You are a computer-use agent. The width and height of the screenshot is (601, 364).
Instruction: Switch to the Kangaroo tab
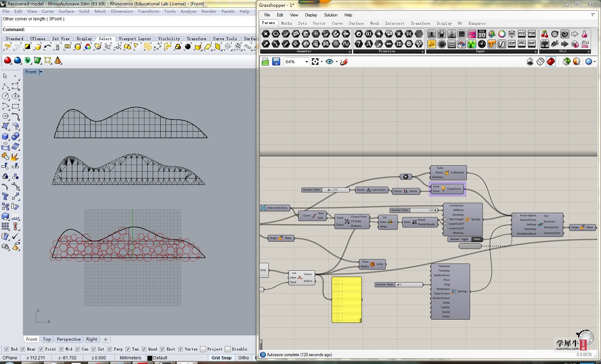pyautogui.click(x=477, y=24)
